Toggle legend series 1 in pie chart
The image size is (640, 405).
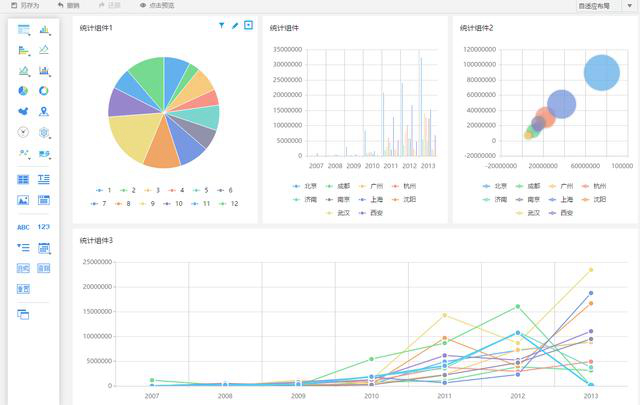105,189
